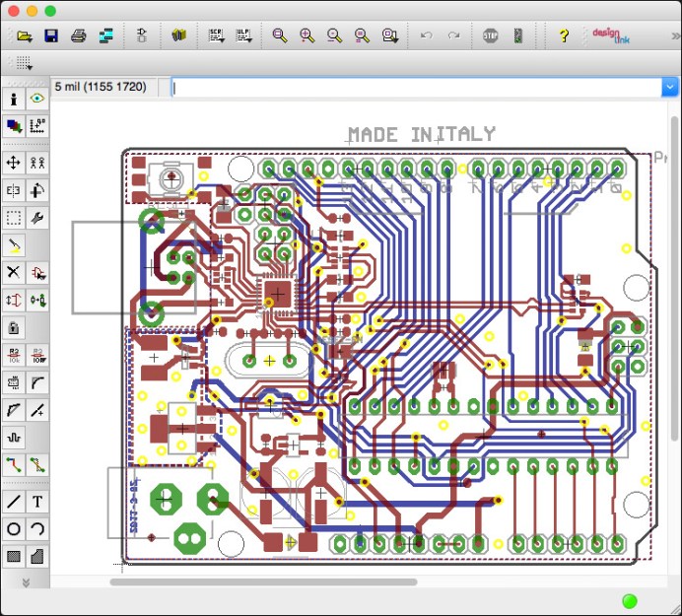Activate the Route tool
This screenshot has height=616, width=682.
point(14,463)
